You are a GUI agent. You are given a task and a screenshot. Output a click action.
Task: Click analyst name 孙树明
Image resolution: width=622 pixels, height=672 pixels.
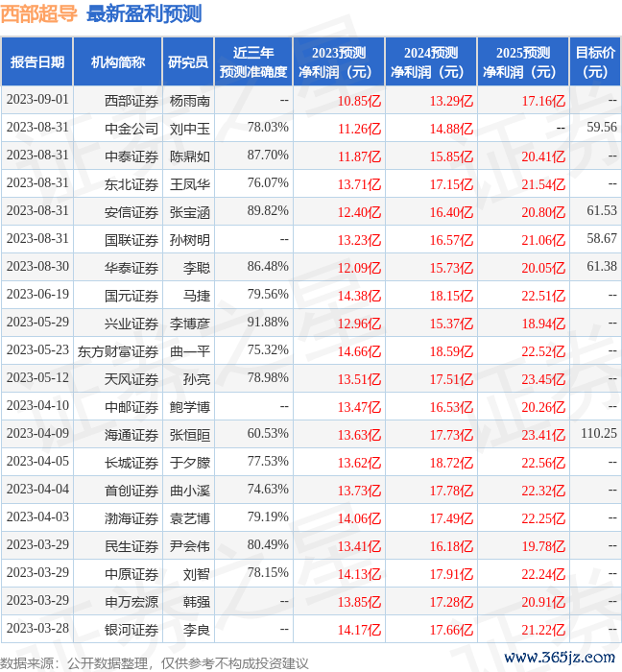point(190,240)
